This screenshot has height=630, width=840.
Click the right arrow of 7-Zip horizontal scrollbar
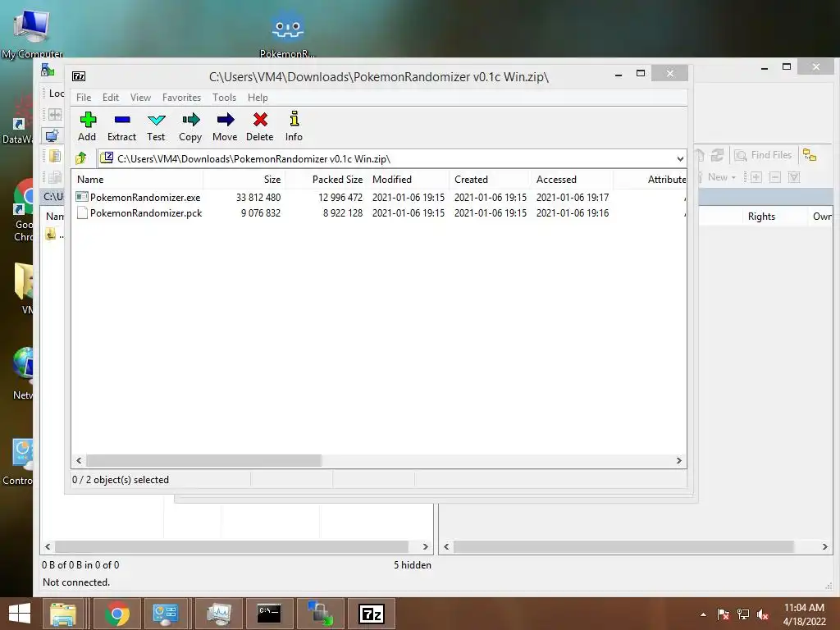coord(678,461)
